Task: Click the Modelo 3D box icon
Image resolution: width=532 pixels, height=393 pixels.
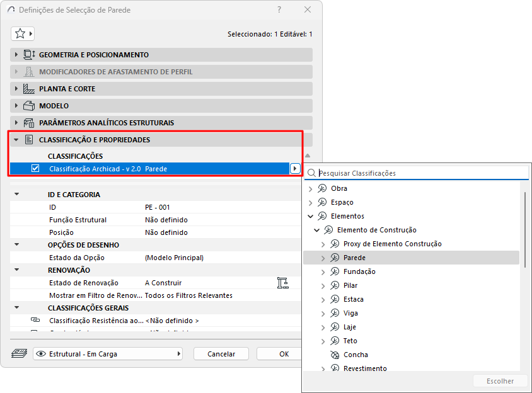Action: (x=29, y=106)
